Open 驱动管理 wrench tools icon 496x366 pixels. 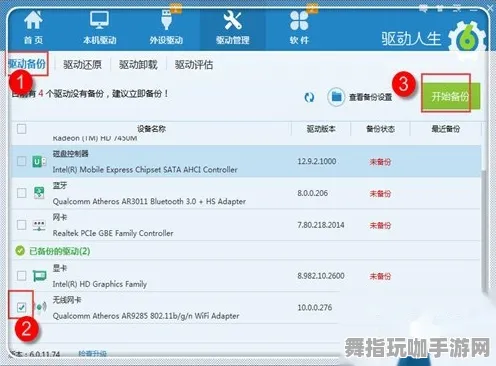232,20
